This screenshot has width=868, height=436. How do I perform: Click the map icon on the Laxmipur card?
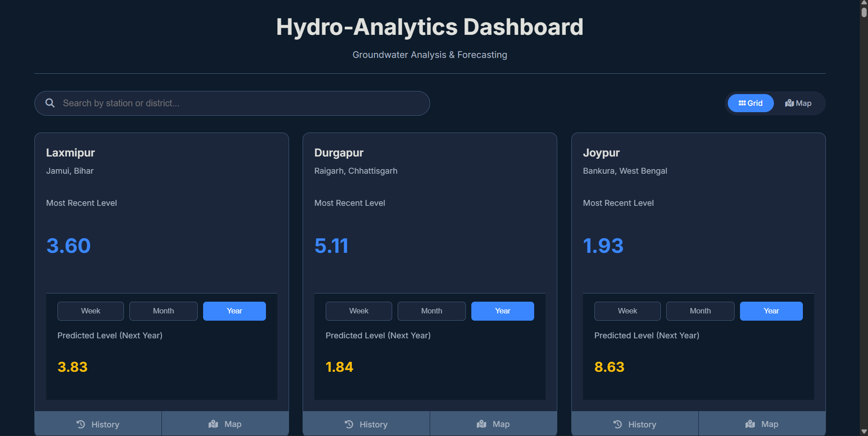pyautogui.click(x=213, y=424)
